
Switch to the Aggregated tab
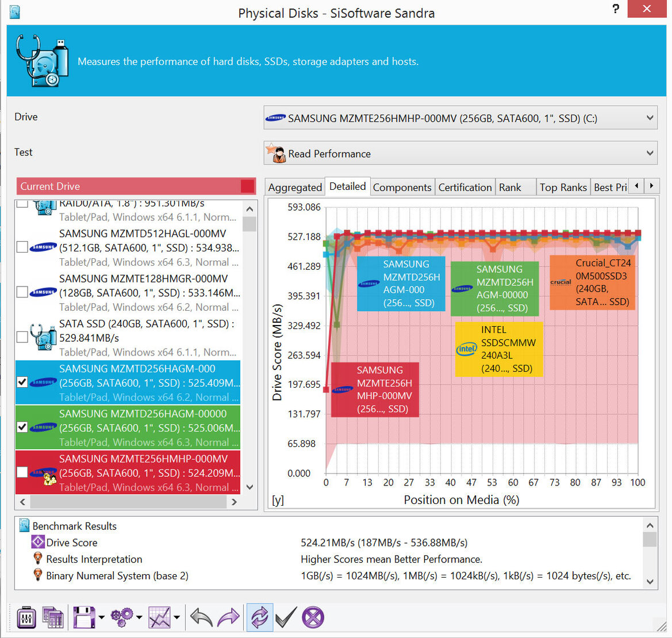point(295,188)
